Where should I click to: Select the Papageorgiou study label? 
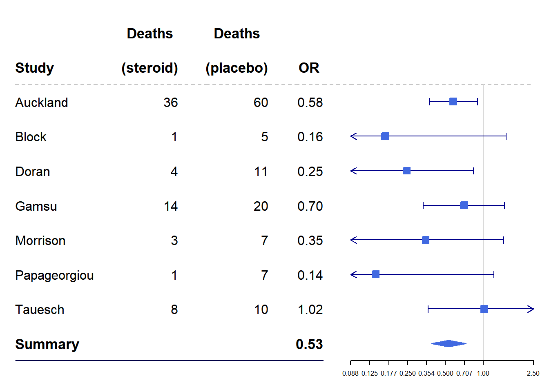[x=54, y=275]
